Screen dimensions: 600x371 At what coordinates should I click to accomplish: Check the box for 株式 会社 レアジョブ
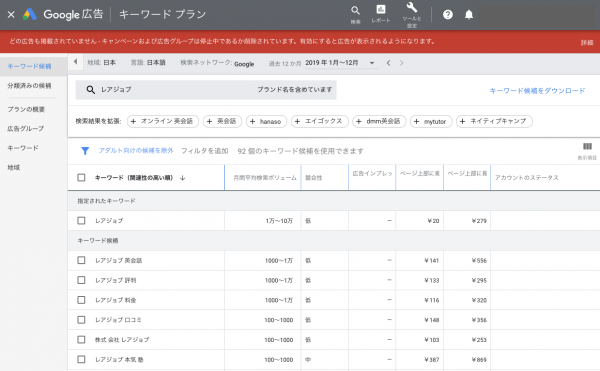[81, 340]
